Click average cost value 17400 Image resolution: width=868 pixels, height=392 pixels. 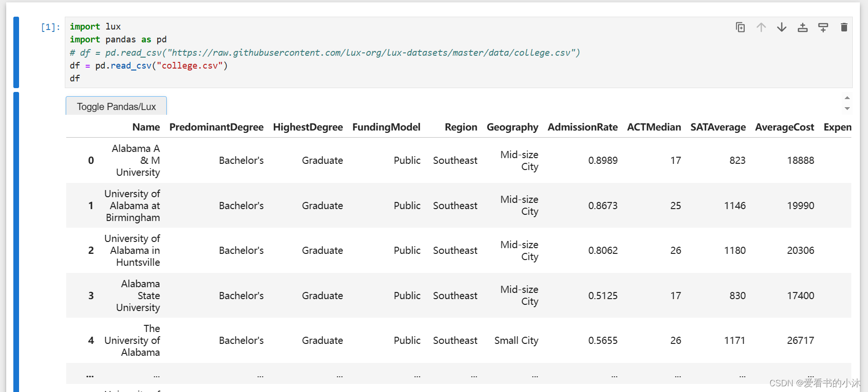click(x=800, y=296)
